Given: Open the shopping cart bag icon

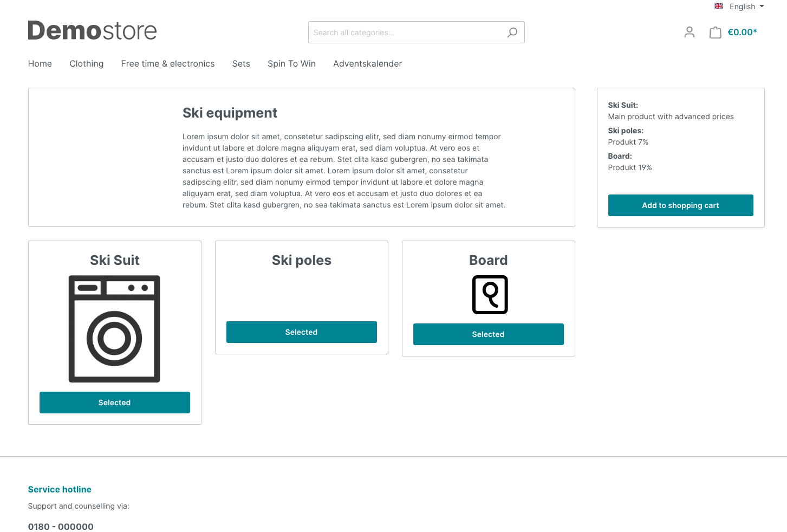Looking at the screenshot, I should point(715,33).
